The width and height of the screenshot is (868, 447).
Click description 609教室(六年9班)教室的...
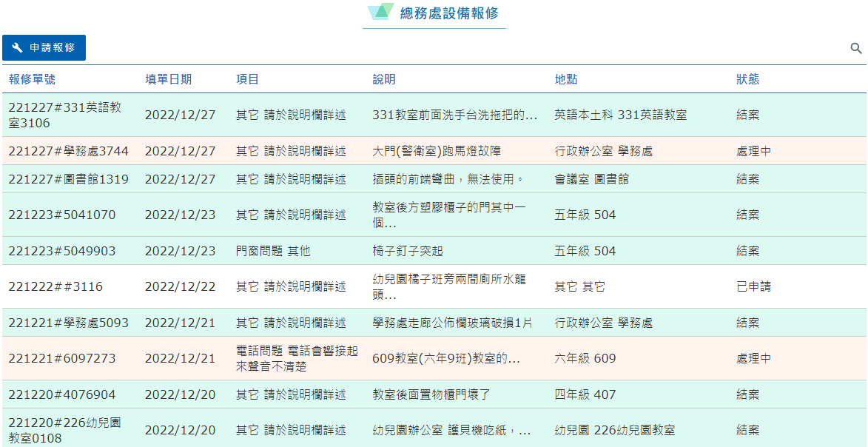446,358
